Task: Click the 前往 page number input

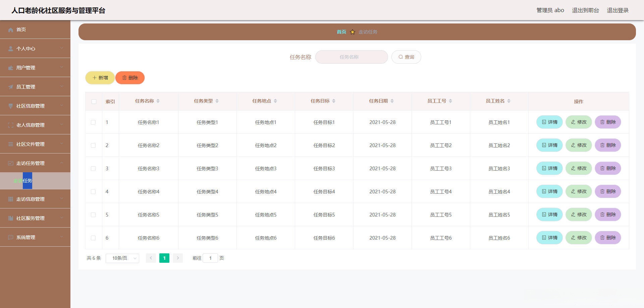Action: [x=210, y=258]
